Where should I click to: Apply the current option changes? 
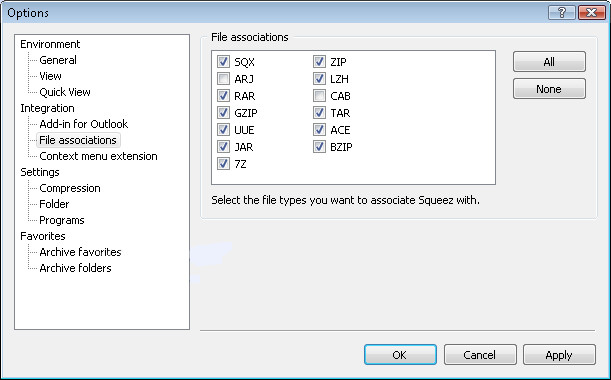click(x=559, y=355)
